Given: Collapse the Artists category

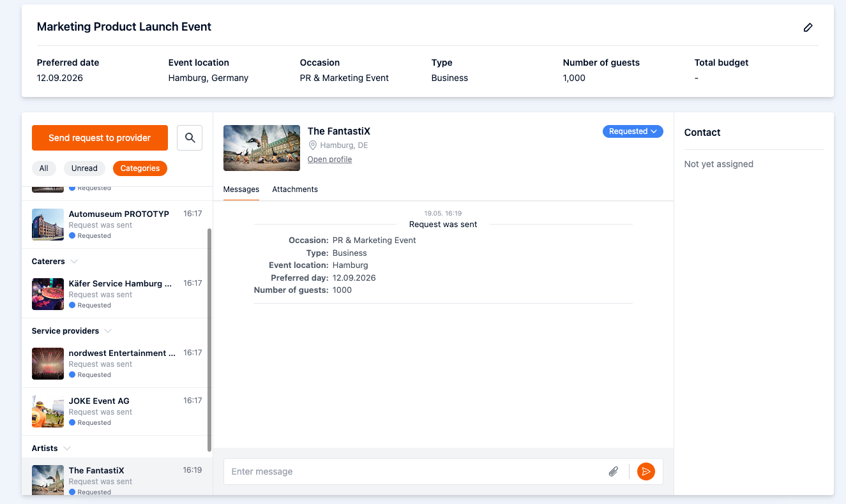Looking at the screenshot, I should point(67,448).
